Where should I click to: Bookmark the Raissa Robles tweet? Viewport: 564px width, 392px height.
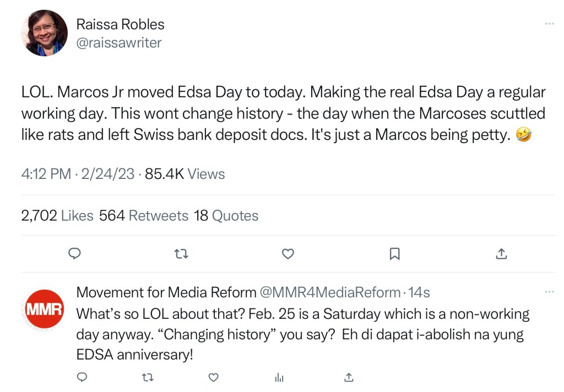pos(394,253)
